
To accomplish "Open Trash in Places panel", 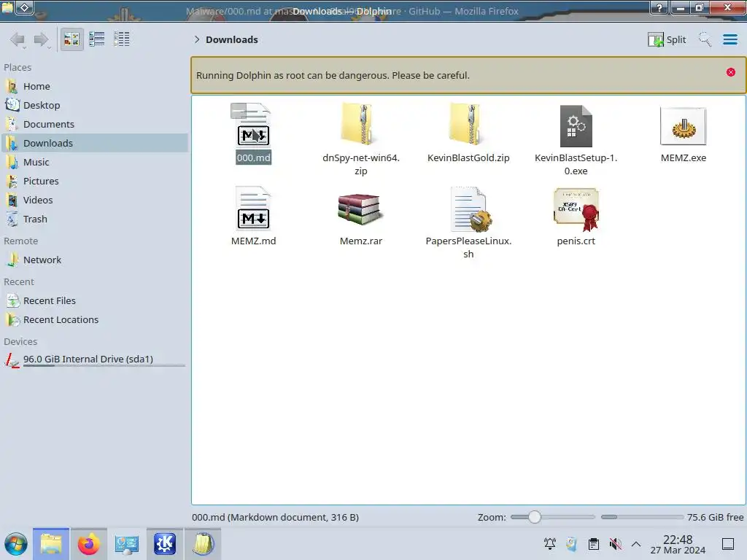I will pos(94,219).
